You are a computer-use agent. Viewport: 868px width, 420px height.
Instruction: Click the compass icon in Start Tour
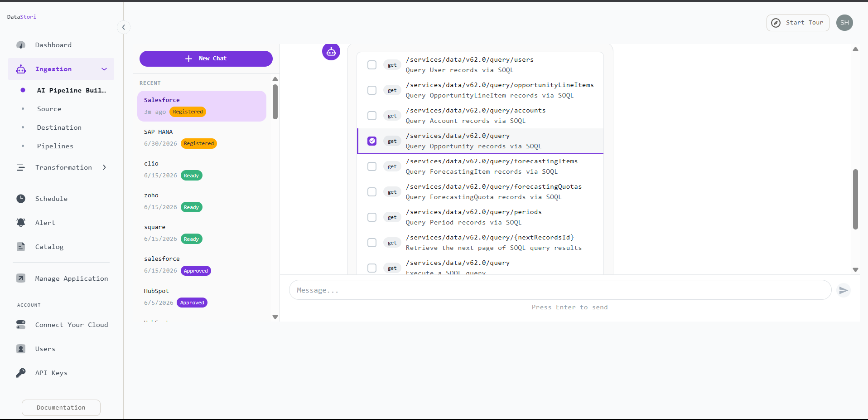pos(776,23)
